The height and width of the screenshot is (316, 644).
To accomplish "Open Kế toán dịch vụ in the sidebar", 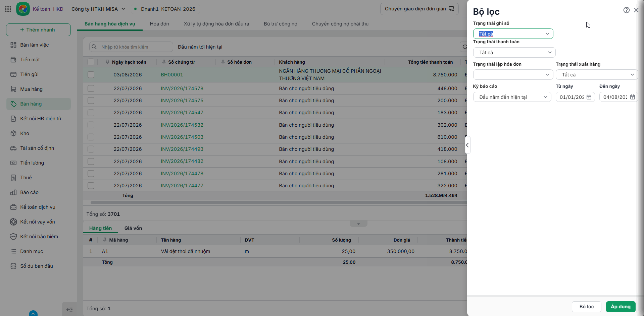I will point(38,207).
